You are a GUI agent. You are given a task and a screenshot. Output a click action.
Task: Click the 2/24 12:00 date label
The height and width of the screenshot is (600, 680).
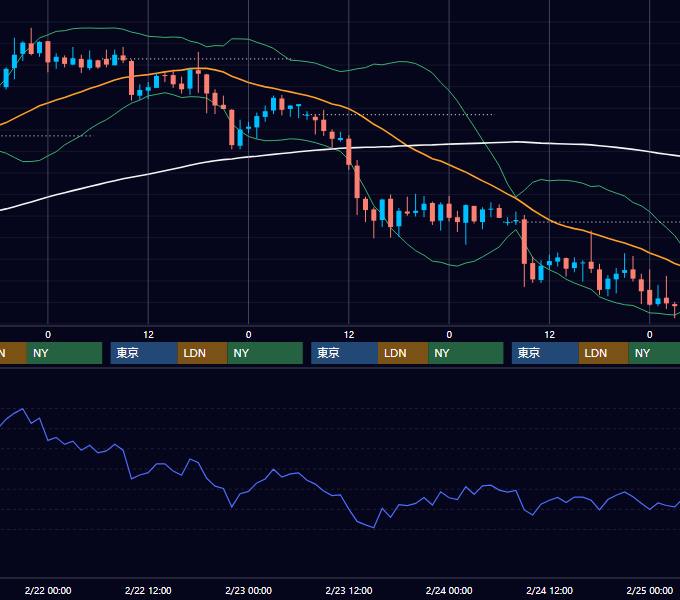pos(549,590)
